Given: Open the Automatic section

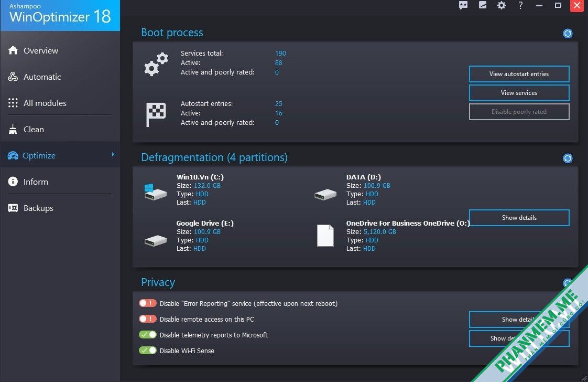Looking at the screenshot, I should pos(60,77).
